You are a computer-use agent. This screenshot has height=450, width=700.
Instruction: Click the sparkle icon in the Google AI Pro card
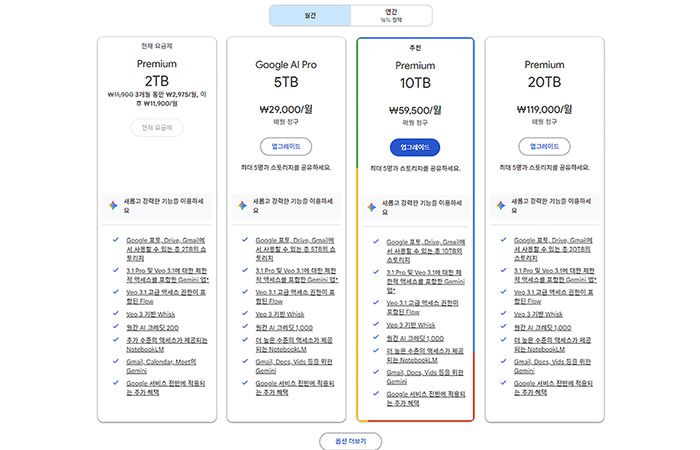coord(241,204)
